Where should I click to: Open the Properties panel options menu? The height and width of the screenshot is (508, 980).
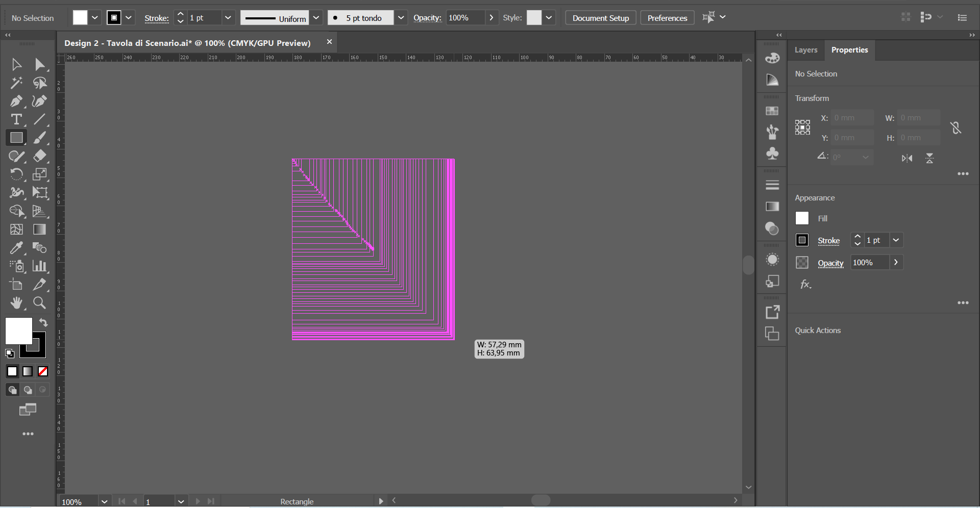pos(964,173)
